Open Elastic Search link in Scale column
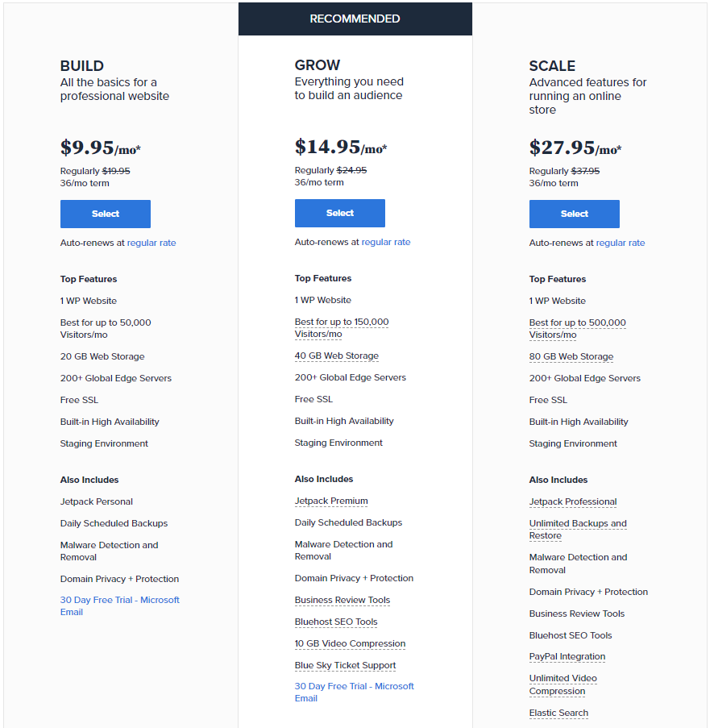 [558, 713]
